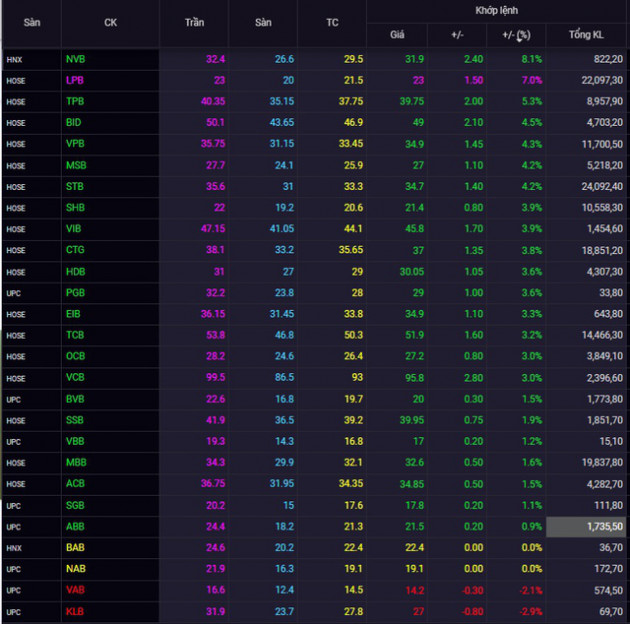
Task: Open the SSB ticker
Action: [x=75, y=420]
